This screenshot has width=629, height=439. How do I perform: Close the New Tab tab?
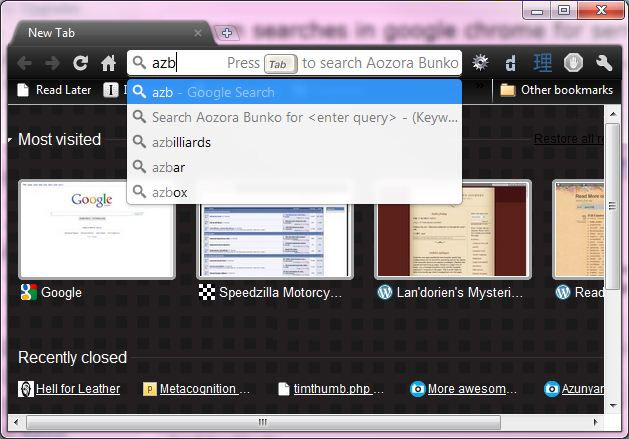[x=197, y=33]
